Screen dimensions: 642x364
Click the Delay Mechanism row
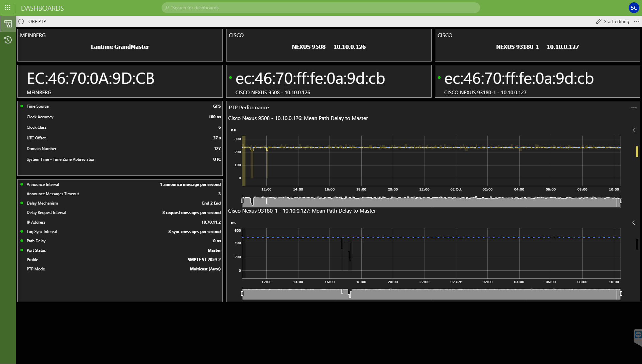tap(120, 203)
